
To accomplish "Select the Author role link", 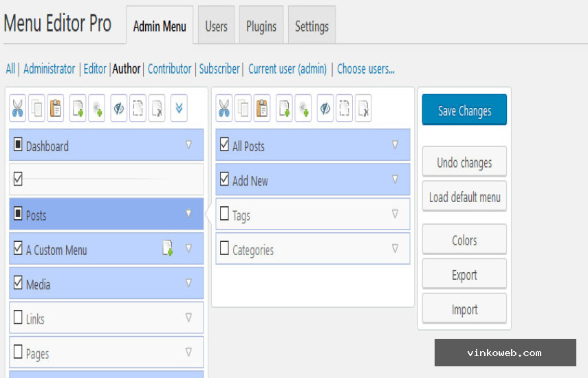I will pos(127,69).
